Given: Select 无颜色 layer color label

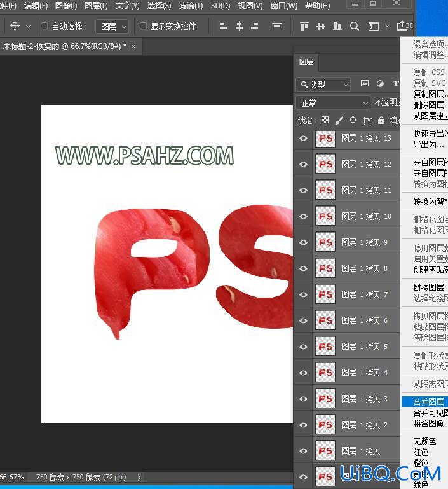Looking at the screenshot, I should pos(424,441).
